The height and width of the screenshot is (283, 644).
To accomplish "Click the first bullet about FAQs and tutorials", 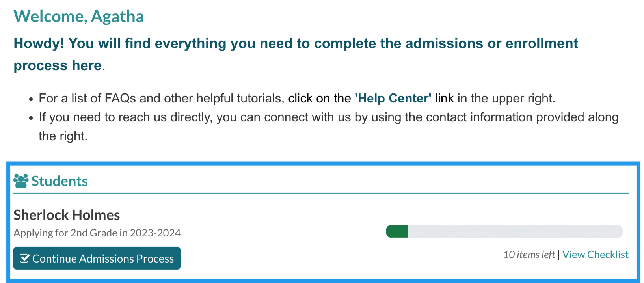I will point(162,98).
